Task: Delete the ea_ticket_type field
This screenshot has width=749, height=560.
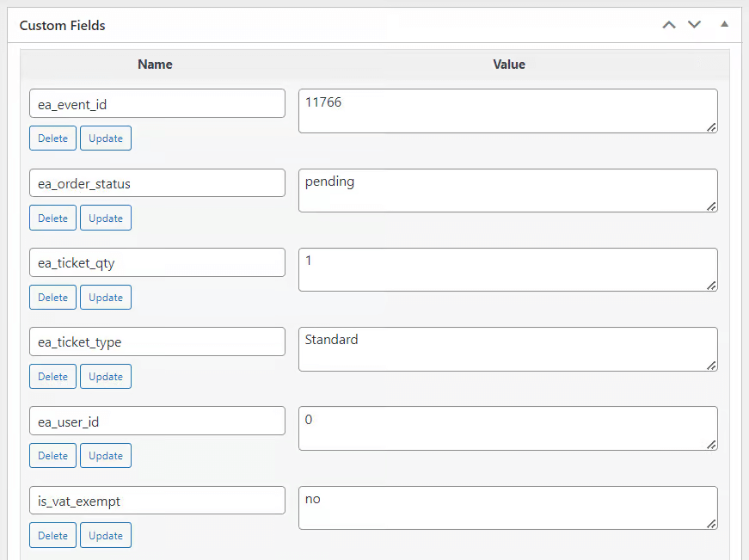Action: click(x=52, y=377)
